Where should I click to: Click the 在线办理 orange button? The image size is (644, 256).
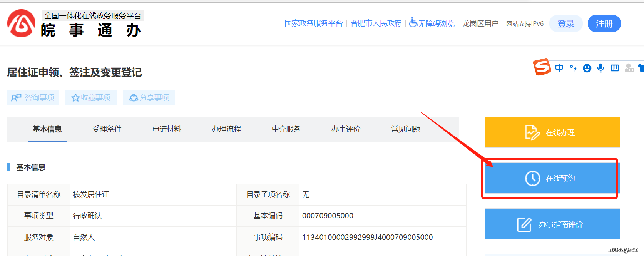pyautogui.click(x=552, y=132)
